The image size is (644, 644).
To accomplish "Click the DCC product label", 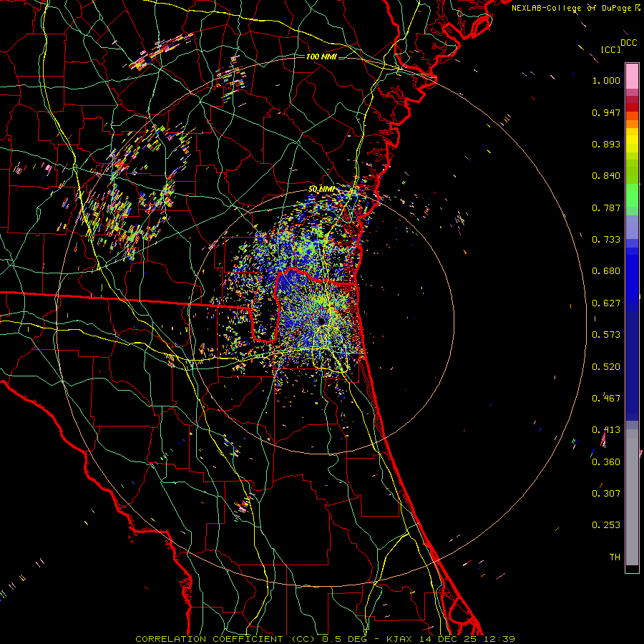I will pyautogui.click(x=628, y=43).
